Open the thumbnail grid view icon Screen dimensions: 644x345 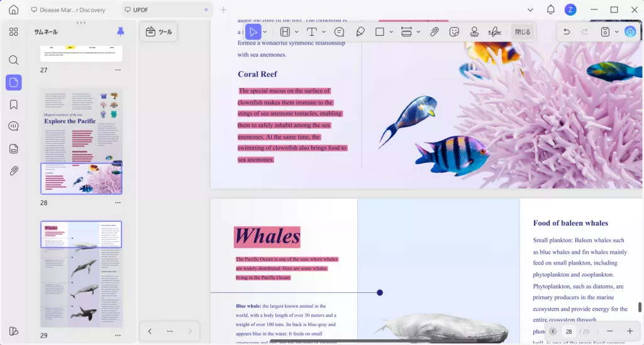(14, 31)
